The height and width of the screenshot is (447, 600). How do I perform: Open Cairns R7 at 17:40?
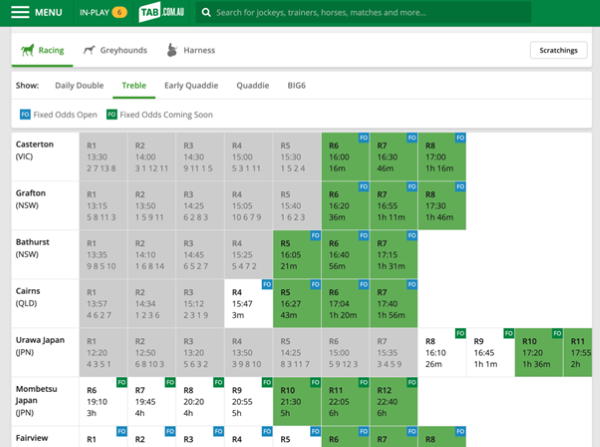[x=394, y=304]
